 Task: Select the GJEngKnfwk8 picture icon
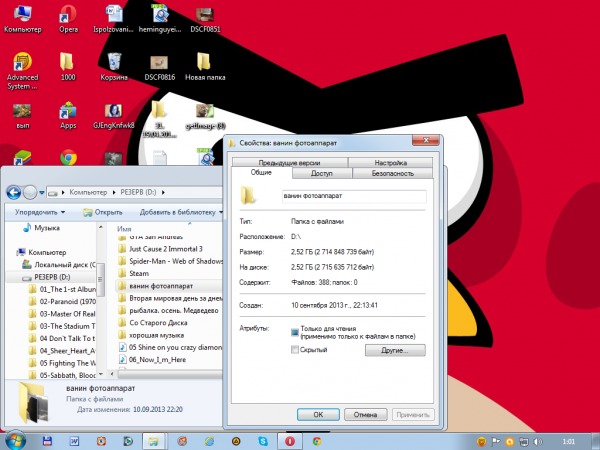(x=114, y=116)
